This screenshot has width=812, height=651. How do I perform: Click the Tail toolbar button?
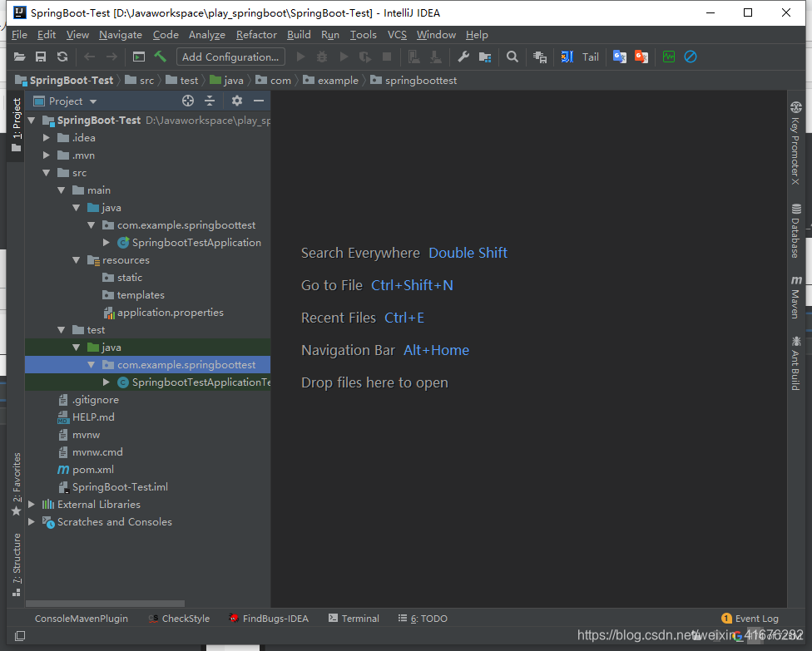click(x=591, y=57)
